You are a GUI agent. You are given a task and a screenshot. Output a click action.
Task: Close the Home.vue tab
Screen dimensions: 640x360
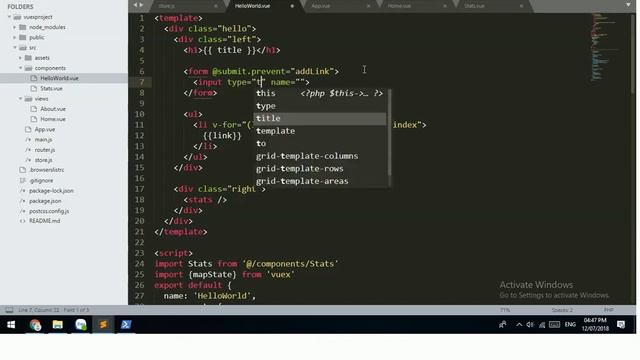(445, 6)
